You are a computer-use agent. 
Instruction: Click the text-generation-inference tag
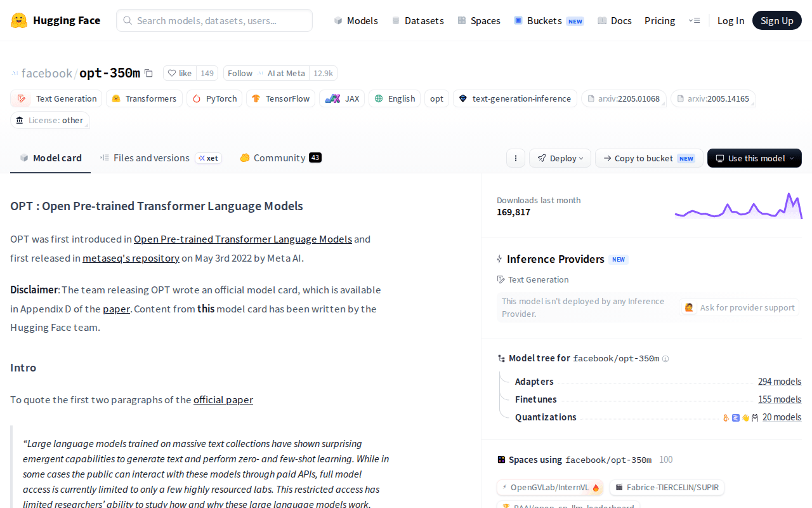coord(515,98)
